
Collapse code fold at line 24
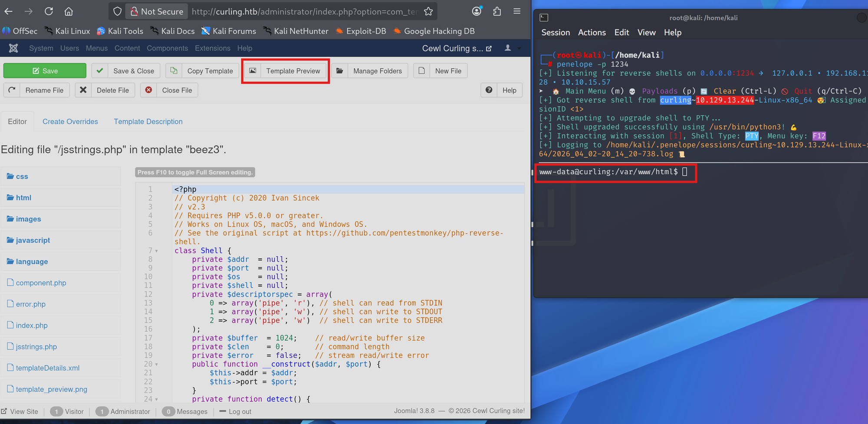tap(156, 399)
